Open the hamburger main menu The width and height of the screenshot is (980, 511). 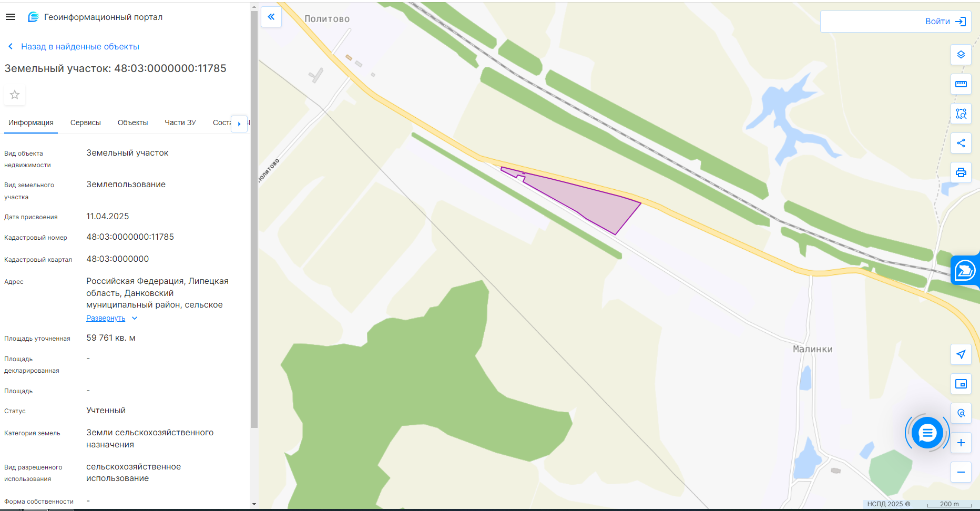pos(11,17)
